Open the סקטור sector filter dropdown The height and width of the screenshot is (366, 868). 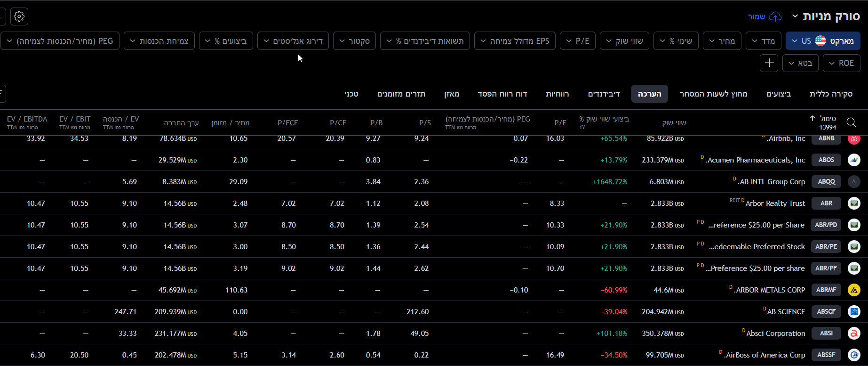355,41
